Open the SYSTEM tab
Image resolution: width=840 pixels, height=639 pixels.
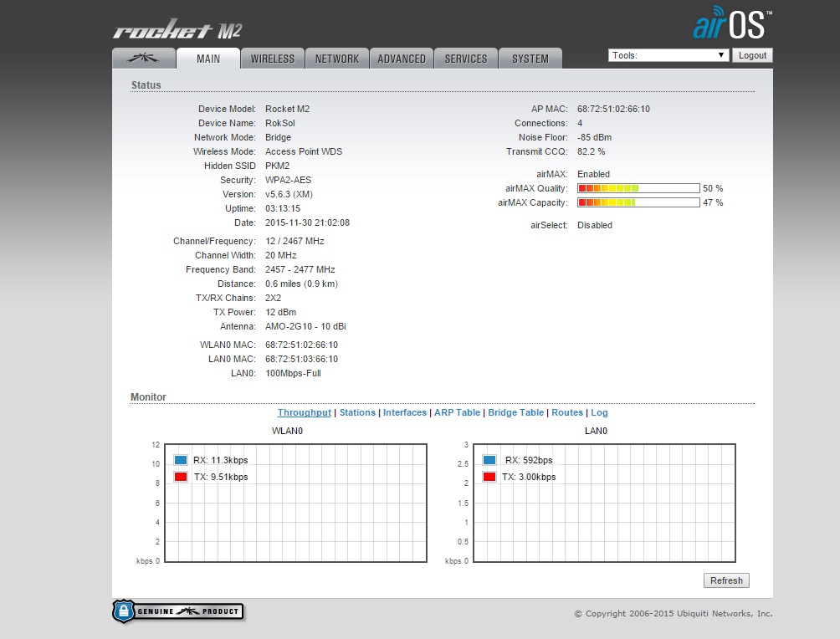[530, 59]
